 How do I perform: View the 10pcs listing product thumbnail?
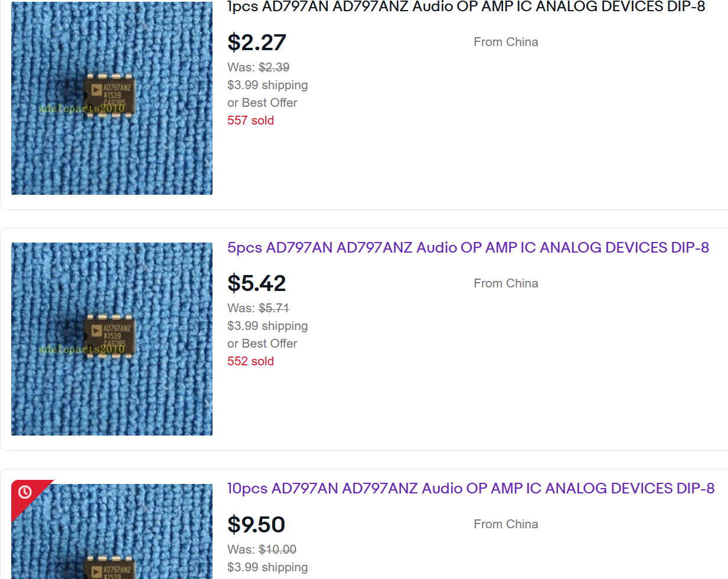click(112, 531)
